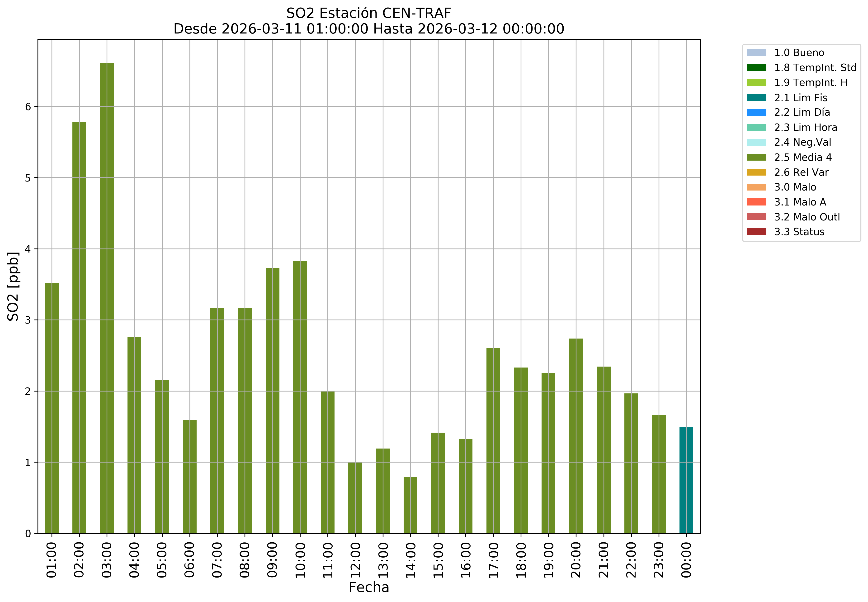Click the 12:00 x-axis tick label
Screen dimensions: 868x602
355,560
